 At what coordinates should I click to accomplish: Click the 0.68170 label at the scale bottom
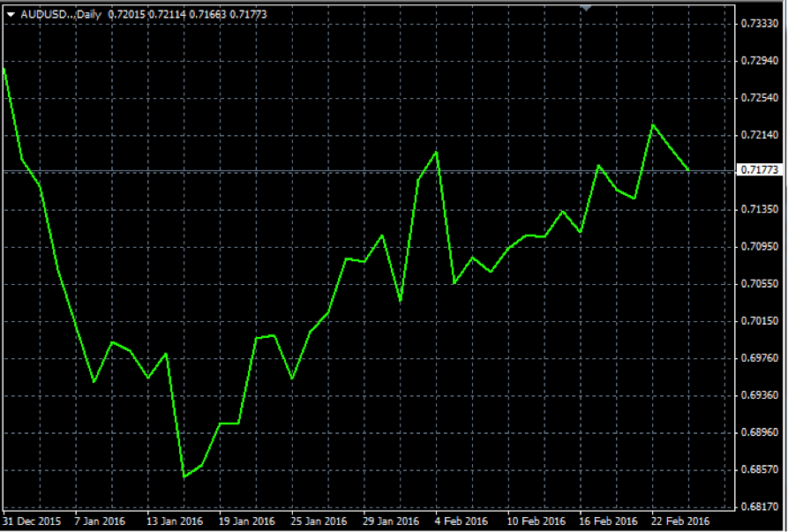pos(761,506)
